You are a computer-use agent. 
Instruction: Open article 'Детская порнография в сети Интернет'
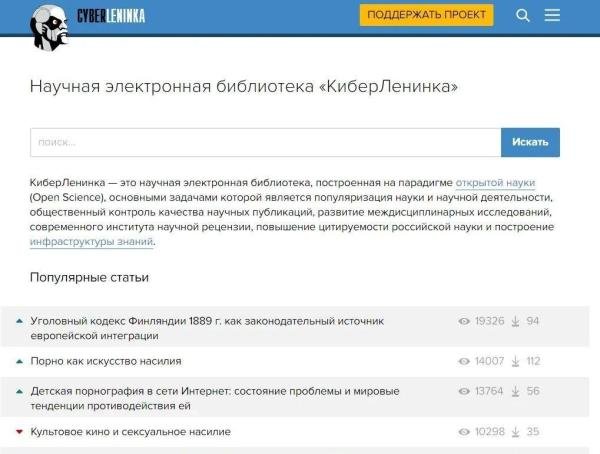point(215,398)
